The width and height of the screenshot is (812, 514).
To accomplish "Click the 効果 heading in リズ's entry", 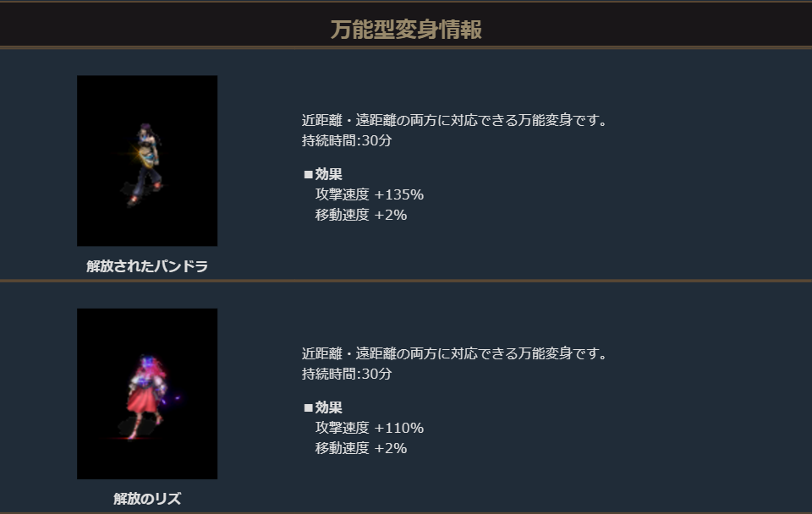I will pyautogui.click(x=328, y=407).
